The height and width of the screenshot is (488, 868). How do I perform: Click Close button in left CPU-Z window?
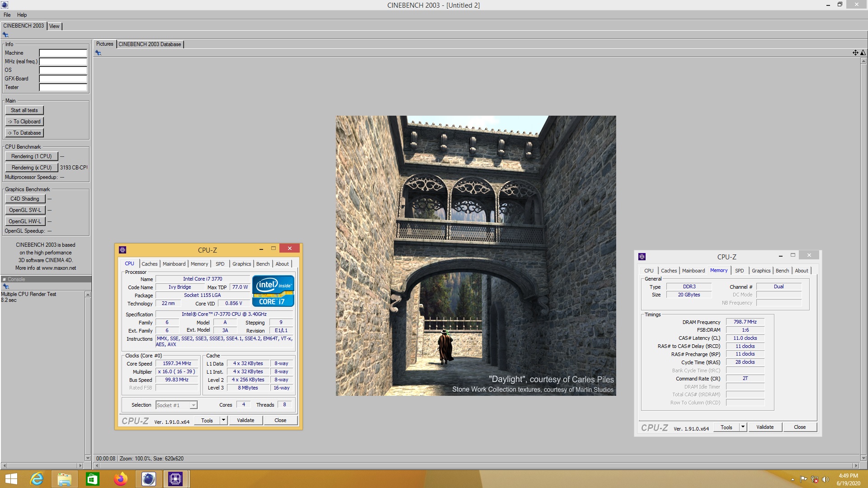click(280, 420)
